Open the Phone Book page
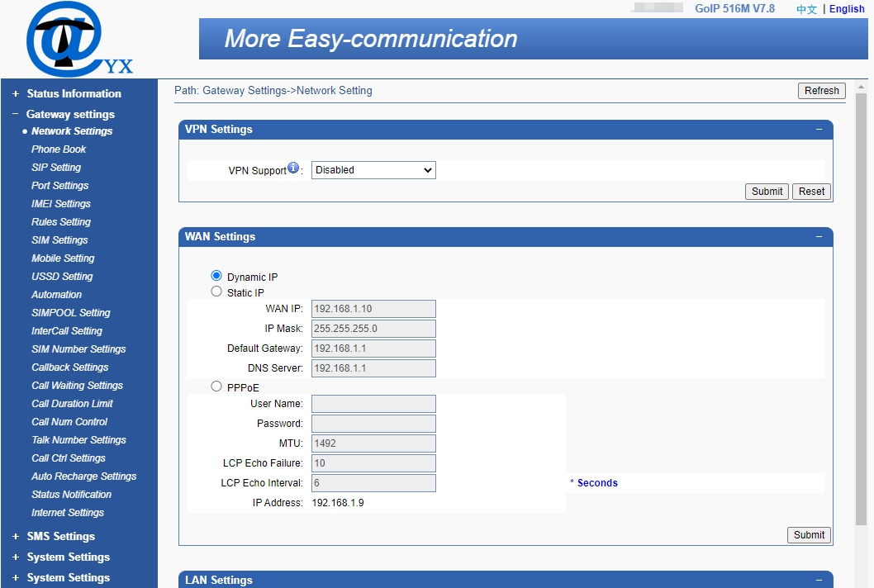The width and height of the screenshot is (874, 588). pos(58,149)
